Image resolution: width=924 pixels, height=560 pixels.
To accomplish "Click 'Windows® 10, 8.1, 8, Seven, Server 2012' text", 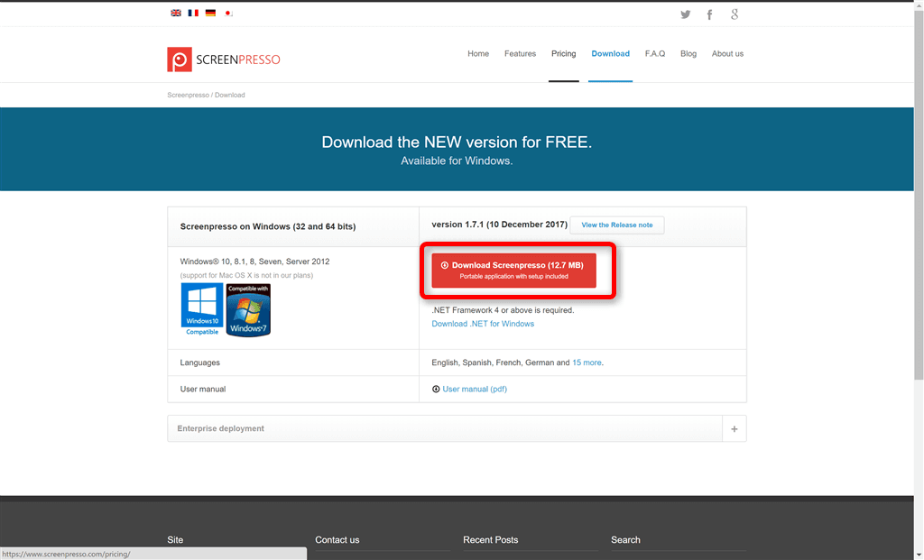I will (254, 262).
